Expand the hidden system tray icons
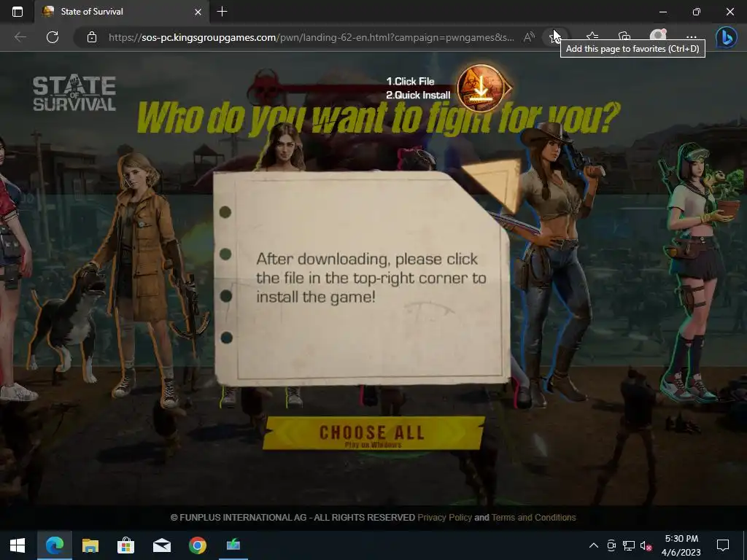This screenshot has height=560, width=747. tap(594, 545)
